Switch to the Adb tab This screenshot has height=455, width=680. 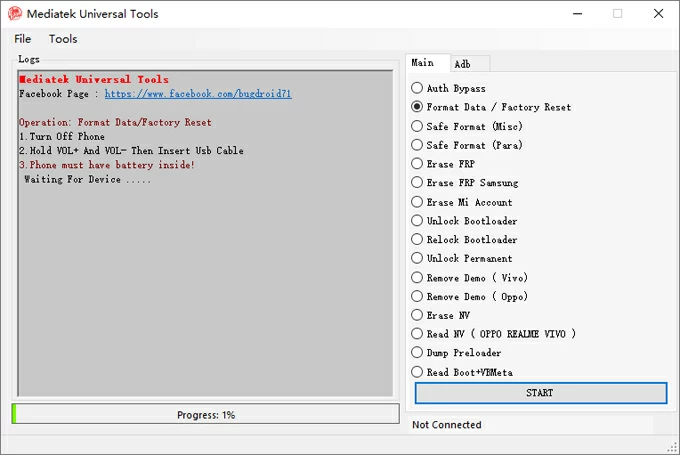pos(463,64)
